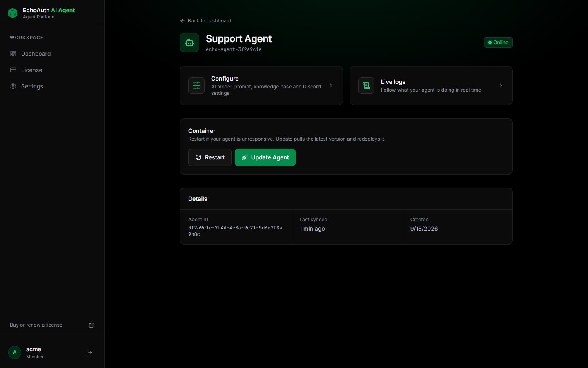The height and width of the screenshot is (368, 588).
Task: Click the Online status badge
Action: point(498,43)
